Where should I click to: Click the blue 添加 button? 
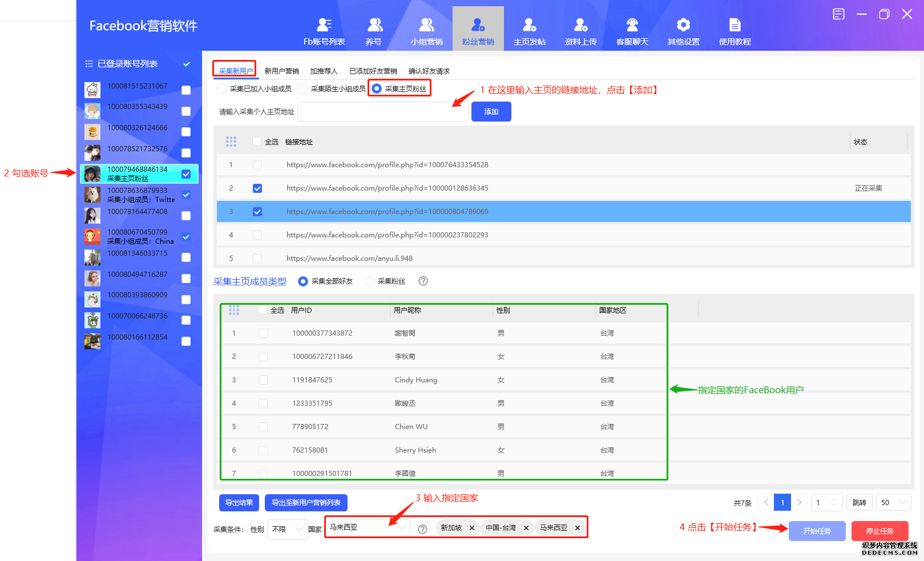coord(491,112)
